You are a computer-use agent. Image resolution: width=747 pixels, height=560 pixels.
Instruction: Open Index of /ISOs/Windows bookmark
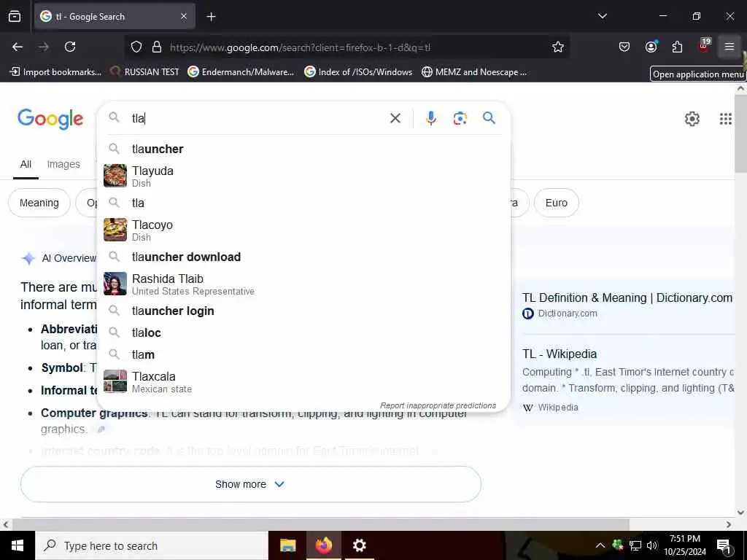[358, 72]
